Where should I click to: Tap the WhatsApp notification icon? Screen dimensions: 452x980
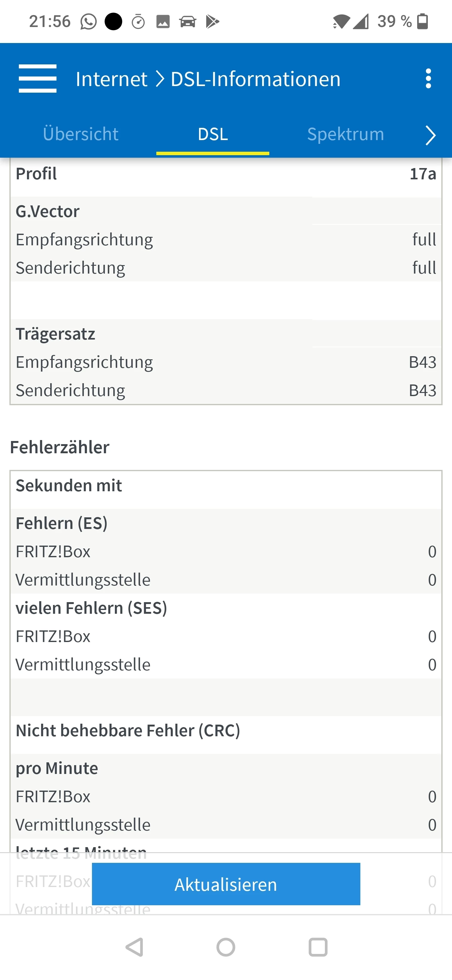(88, 22)
